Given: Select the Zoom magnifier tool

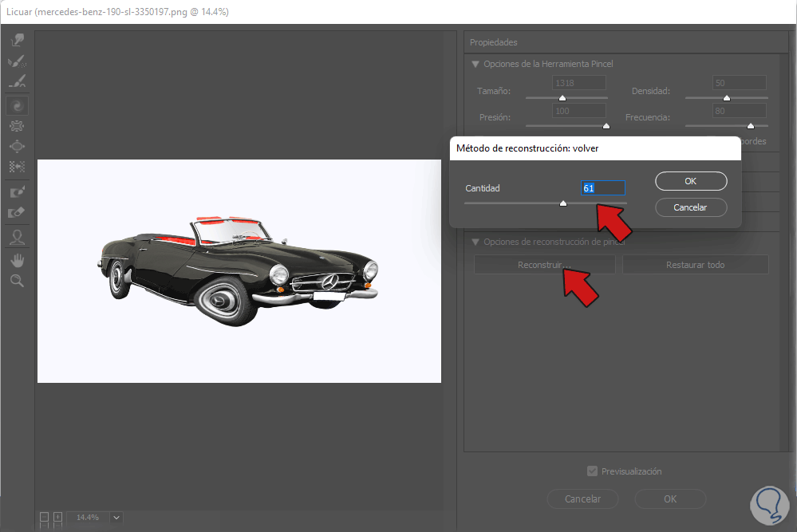Looking at the screenshot, I should [x=17, y=281].
